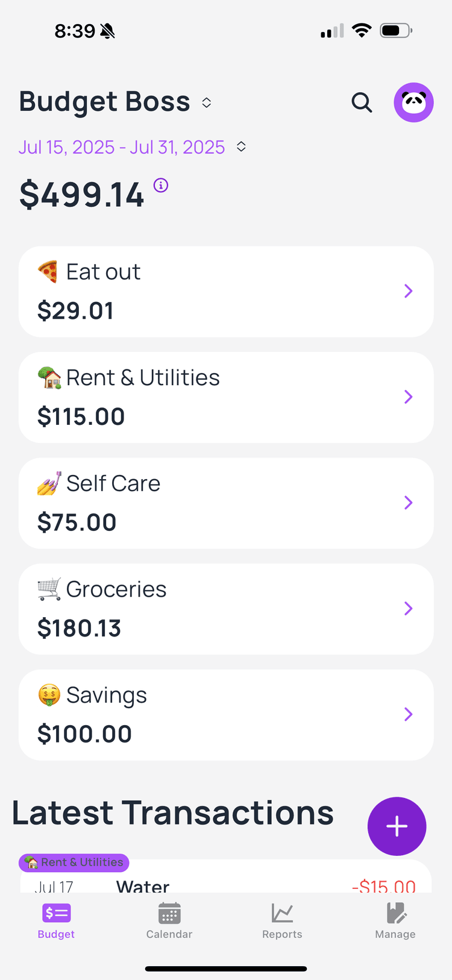This screenshot has height=980, width=452.
Task: Tap the Rent & Utilities transaction tag
Action: pyautogui.click(x=74, y=862)
